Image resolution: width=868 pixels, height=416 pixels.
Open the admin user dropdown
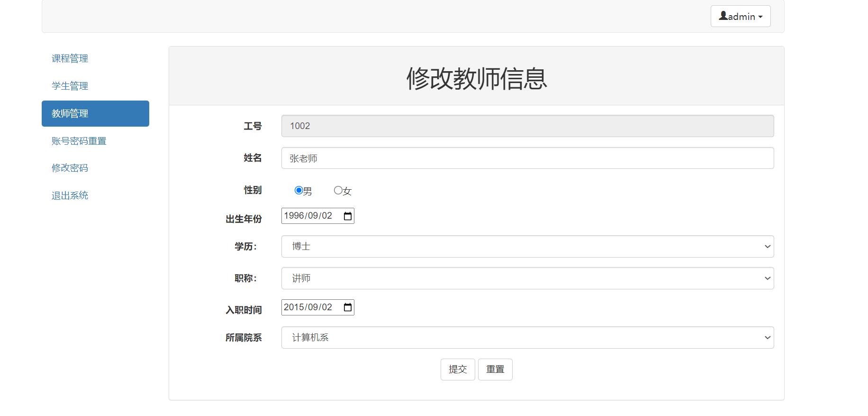point(741,16)
